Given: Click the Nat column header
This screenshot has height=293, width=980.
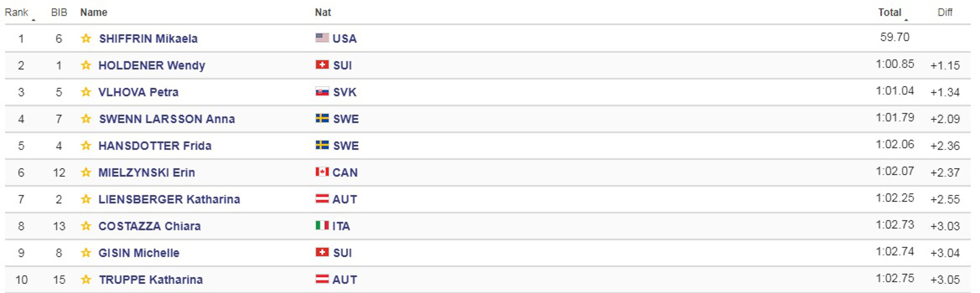Looking at the screenshot, I should (x=323, y=12).
